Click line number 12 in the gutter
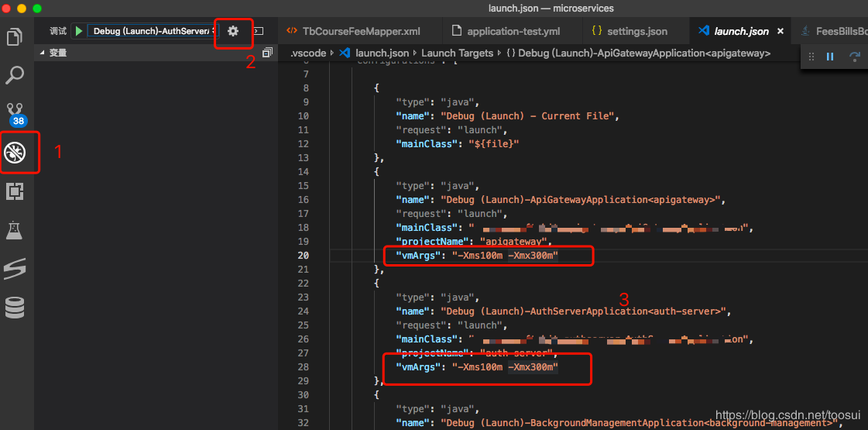Image resolution: width=868 pixels, height=430 pixels. 304,143
